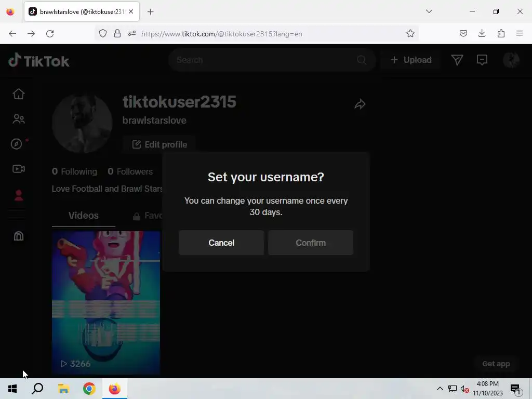The width and height of the screenshot is (532, 399).
Task: Open the Windows Start menu
Action: pyautogui.click(x=12, y=389)
